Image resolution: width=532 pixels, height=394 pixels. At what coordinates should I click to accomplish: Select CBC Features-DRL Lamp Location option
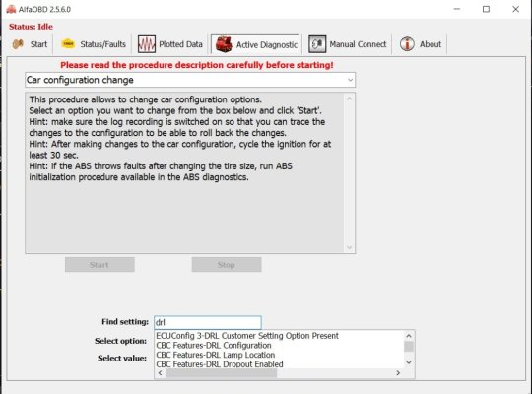click(x=216, y=355)
